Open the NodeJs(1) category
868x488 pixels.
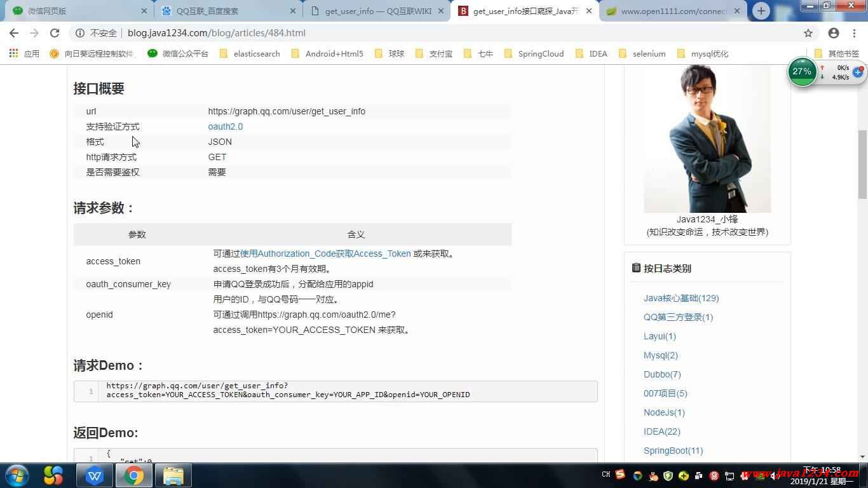pyautogui.click(x=664, y=412)
